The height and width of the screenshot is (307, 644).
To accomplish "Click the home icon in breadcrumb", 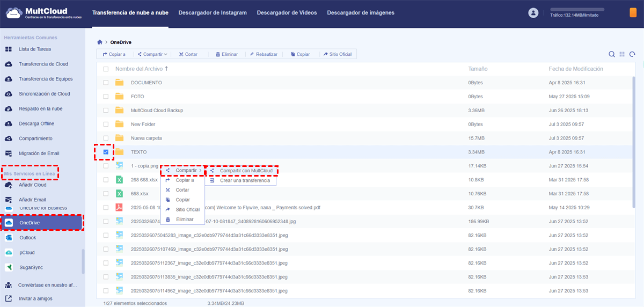I will 100,42.
